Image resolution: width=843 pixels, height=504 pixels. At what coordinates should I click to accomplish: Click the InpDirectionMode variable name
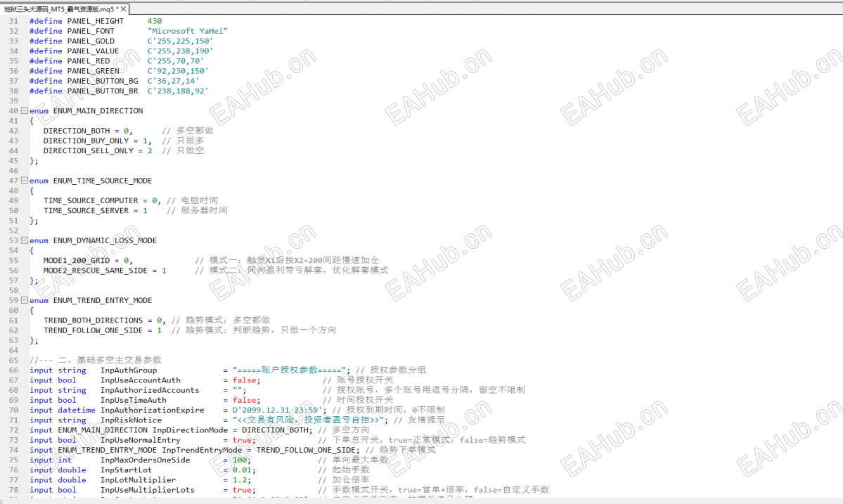click(x=190, y=430)
